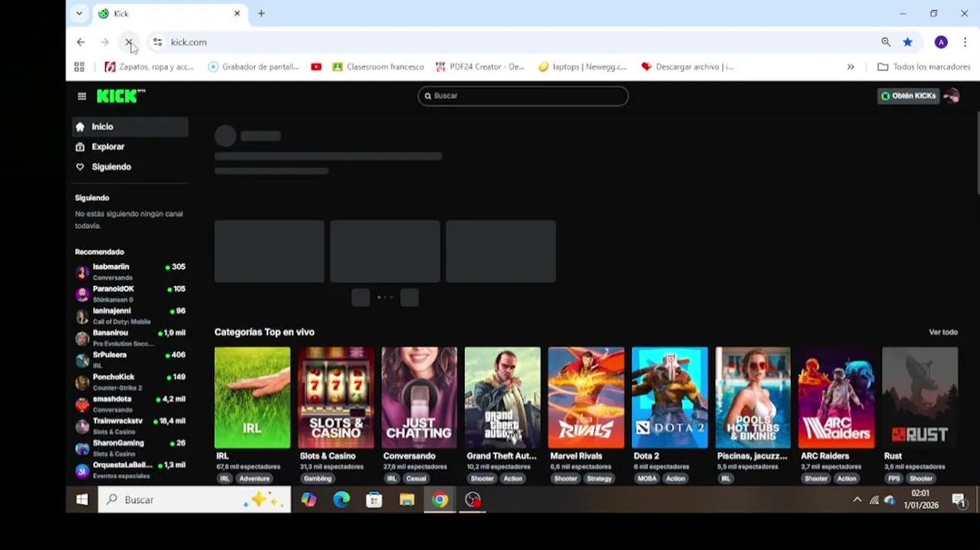Image resolution: width=980 pixels, height=550 pixels.
Task: Click the Windows taskbar 'Buscar' search box
Action: pos(195,500)
